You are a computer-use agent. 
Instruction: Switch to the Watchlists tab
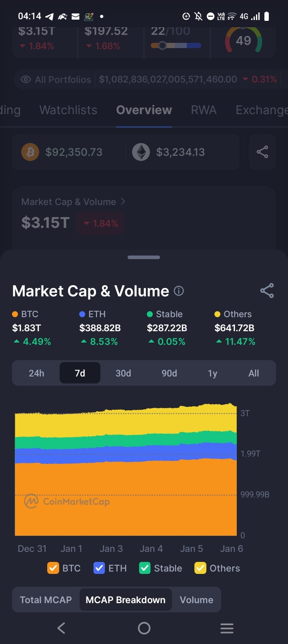[68, 110]
